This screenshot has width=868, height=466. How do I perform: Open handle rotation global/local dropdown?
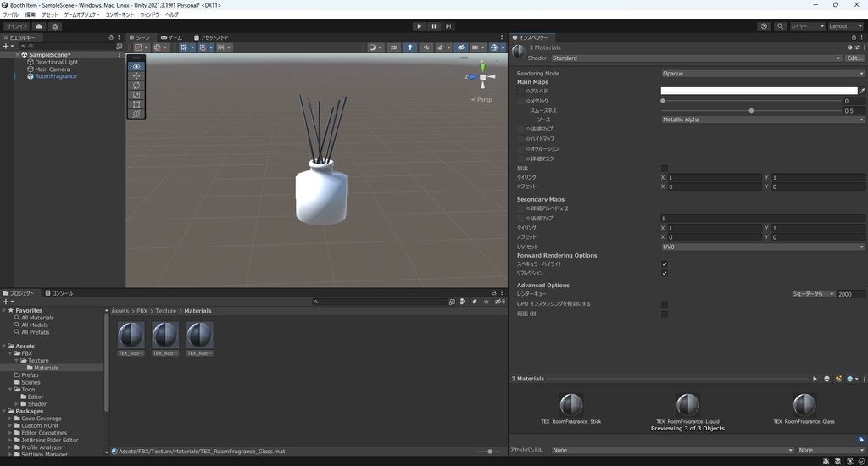click(x=160, y=47)
